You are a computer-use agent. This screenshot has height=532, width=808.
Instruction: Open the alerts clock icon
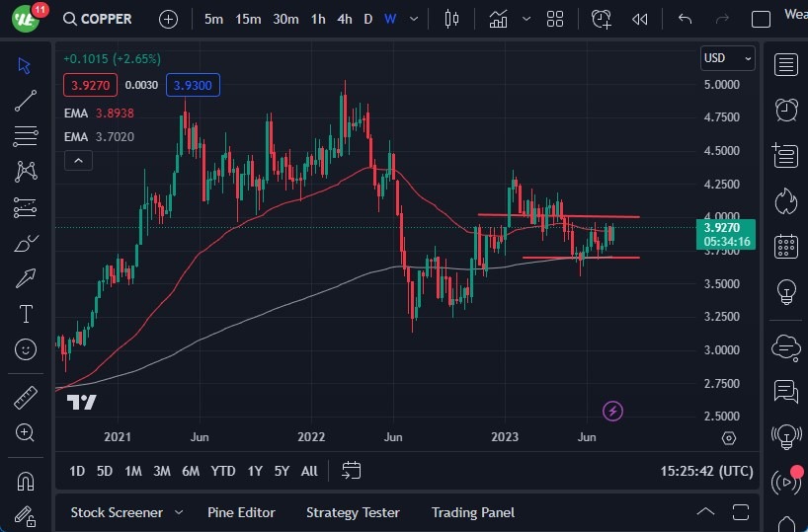tap(786, 109)
